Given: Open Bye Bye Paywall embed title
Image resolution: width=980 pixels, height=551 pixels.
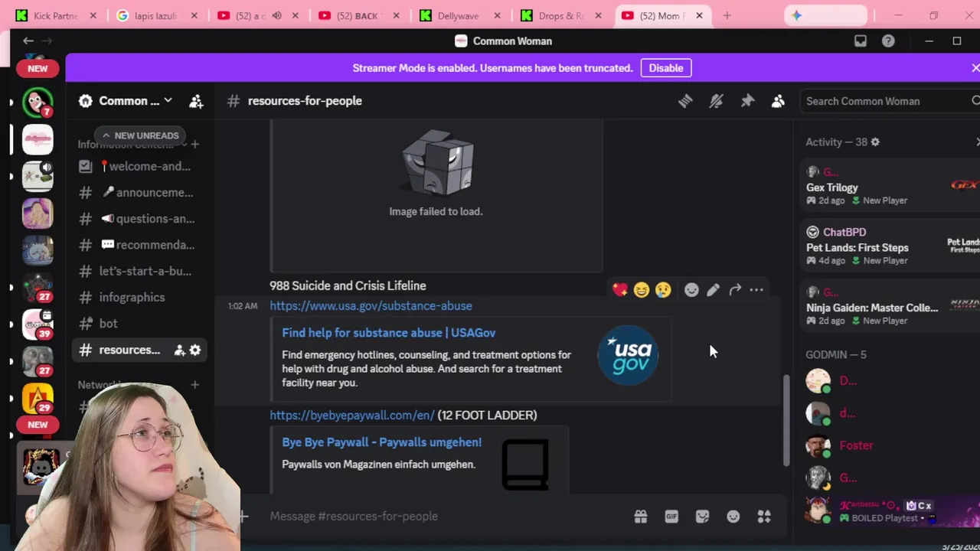Looking at the screenshot, I should click(x=381, y=442).
